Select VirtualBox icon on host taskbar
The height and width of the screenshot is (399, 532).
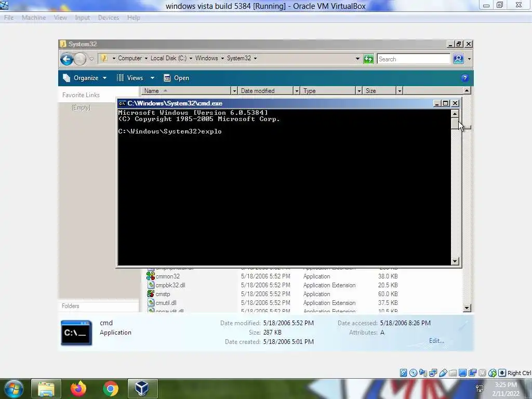(x=142, y=389)
